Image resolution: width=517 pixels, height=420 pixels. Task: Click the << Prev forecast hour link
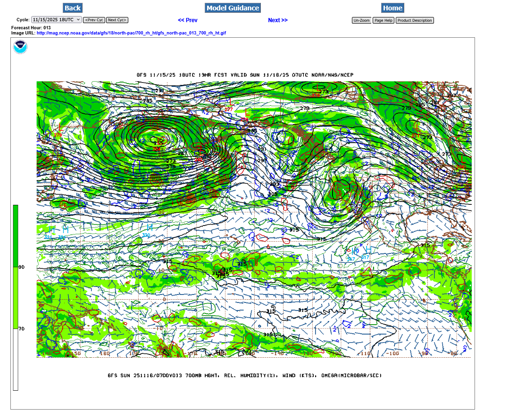(x=188, y=20)
